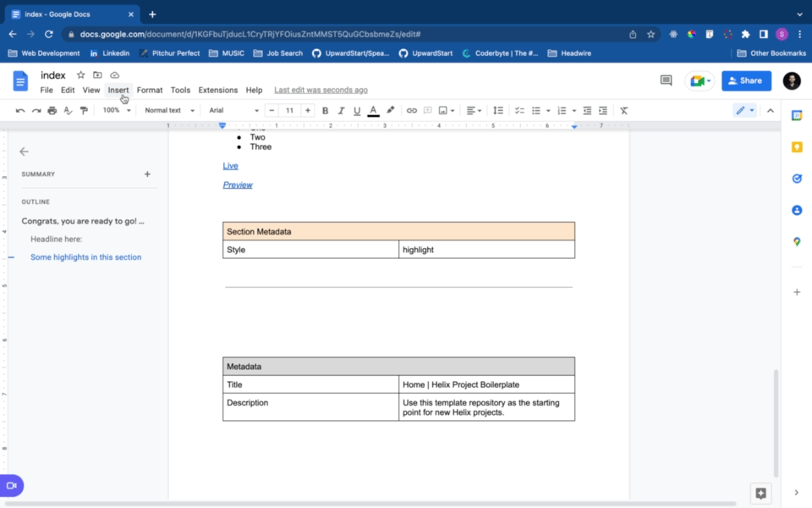Screen dimensions: 812x508
Task: Select the Paint format tool
Action: point(84,111)
